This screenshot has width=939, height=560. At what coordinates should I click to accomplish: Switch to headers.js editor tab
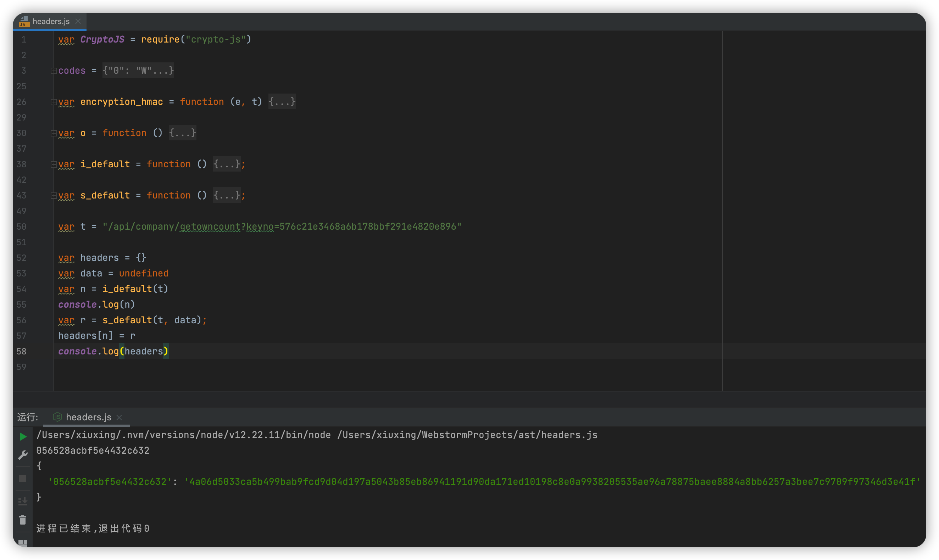tap(51, 22)
